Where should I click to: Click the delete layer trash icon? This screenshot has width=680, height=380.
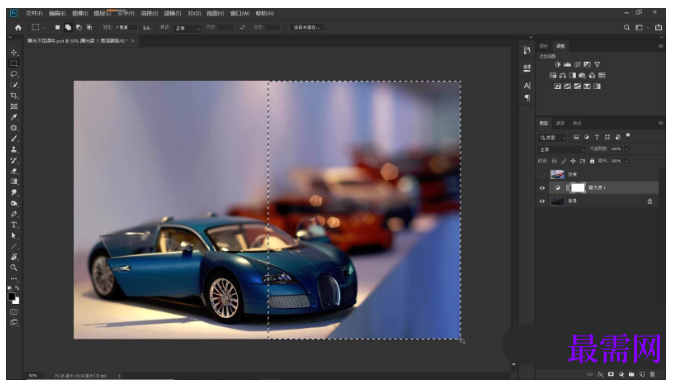point(653,374)
